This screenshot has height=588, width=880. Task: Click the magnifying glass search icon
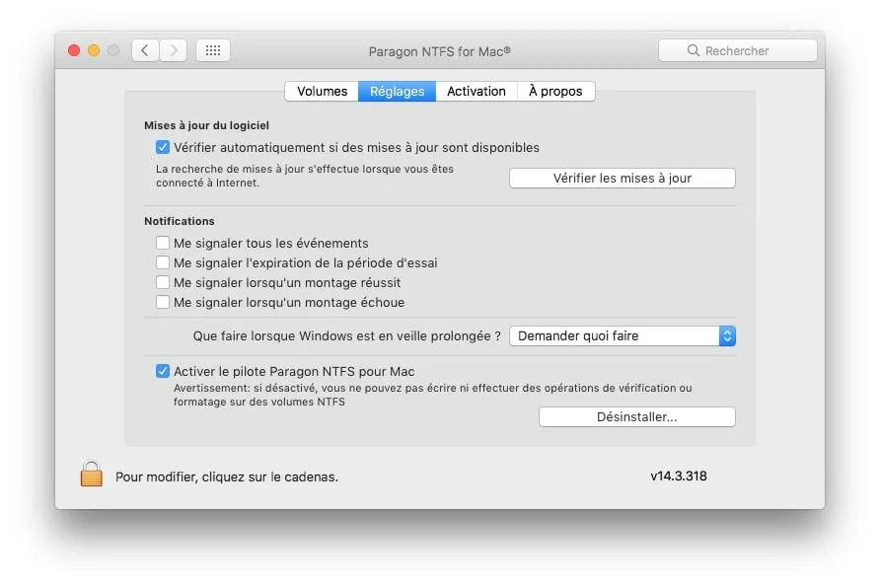(694, 50)
